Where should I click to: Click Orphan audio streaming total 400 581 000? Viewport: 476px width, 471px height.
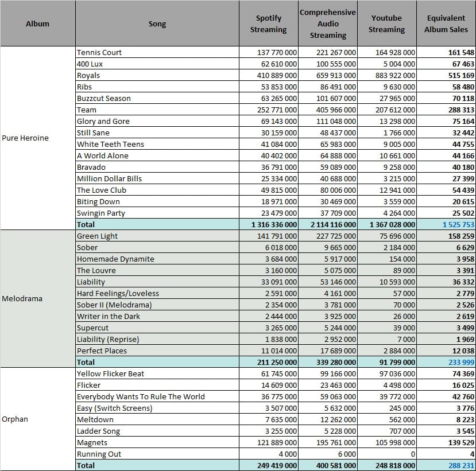pyautogui.click(x=328, y=465)
